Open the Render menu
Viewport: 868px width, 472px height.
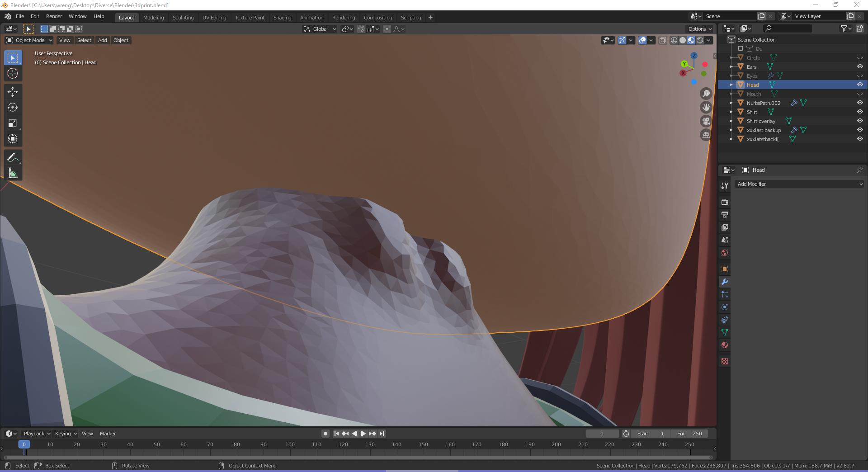tap(54, 16)
